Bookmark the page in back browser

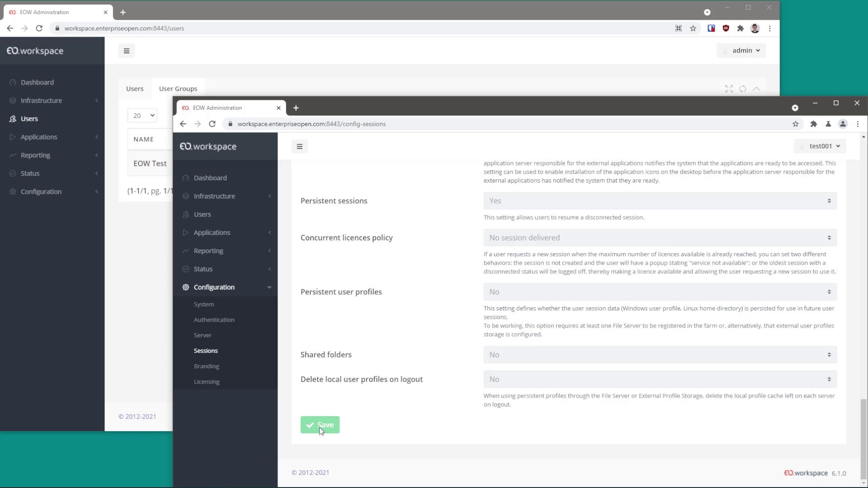[693, 28]
